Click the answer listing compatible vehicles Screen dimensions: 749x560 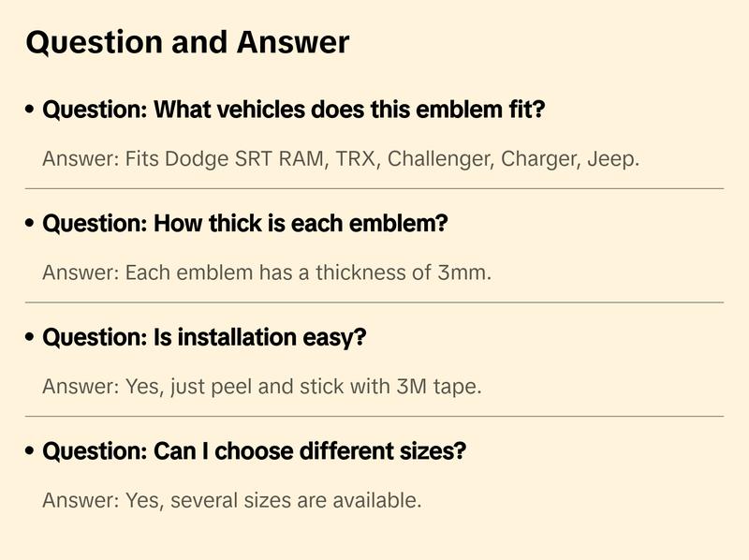tap(341, 159)
